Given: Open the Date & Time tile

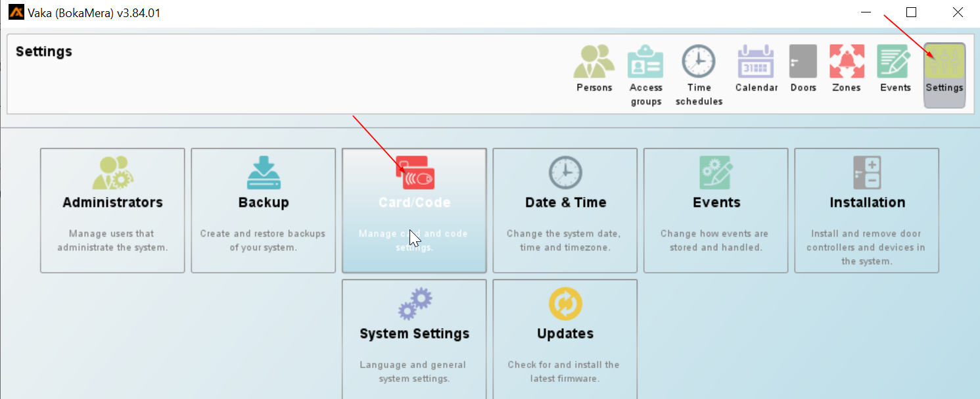Looking at the screenshot, I should point(565,210).
